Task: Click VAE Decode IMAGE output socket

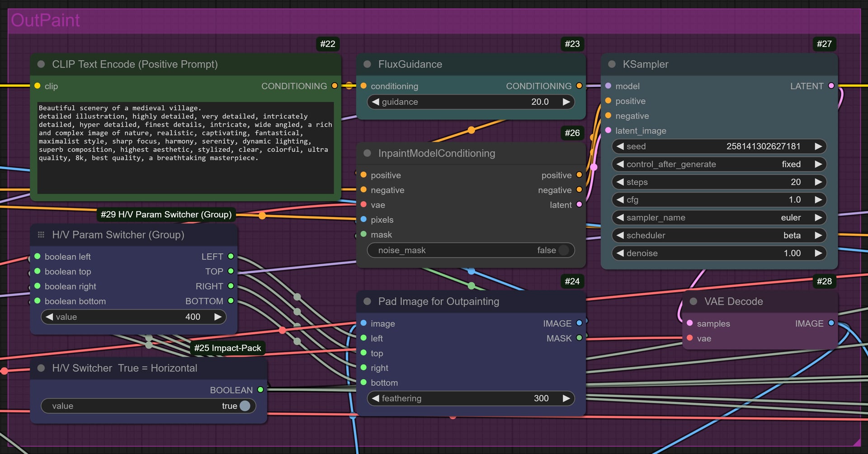Action: point(831,323)
